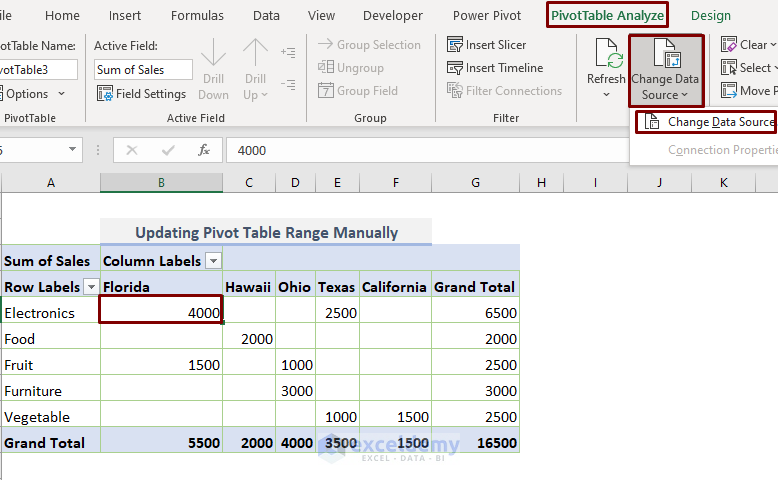Image resolution: width=778 pixels, height=480 pixels.
Task: Click the Active Field name input box
Action: [143, 70]
